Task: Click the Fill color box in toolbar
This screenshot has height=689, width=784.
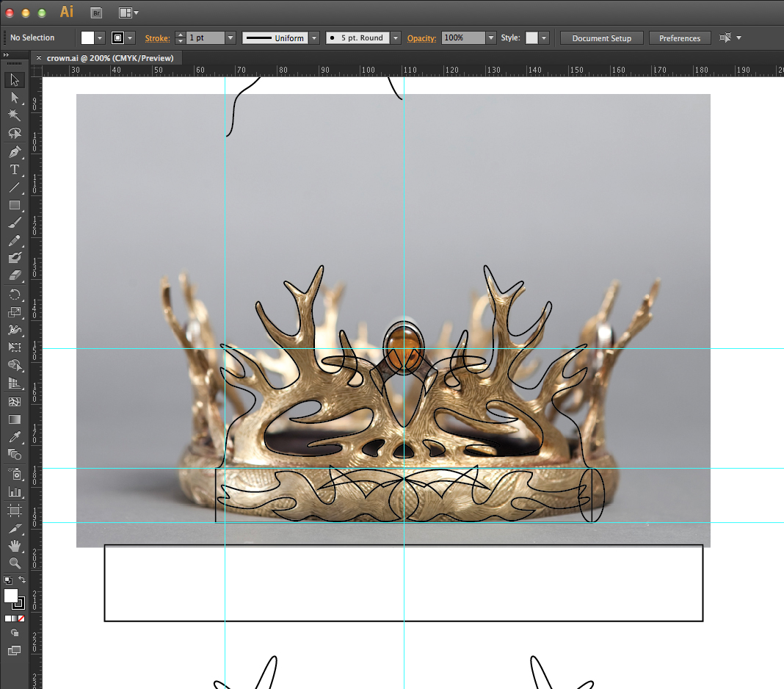Action: (x=10, y=596)
